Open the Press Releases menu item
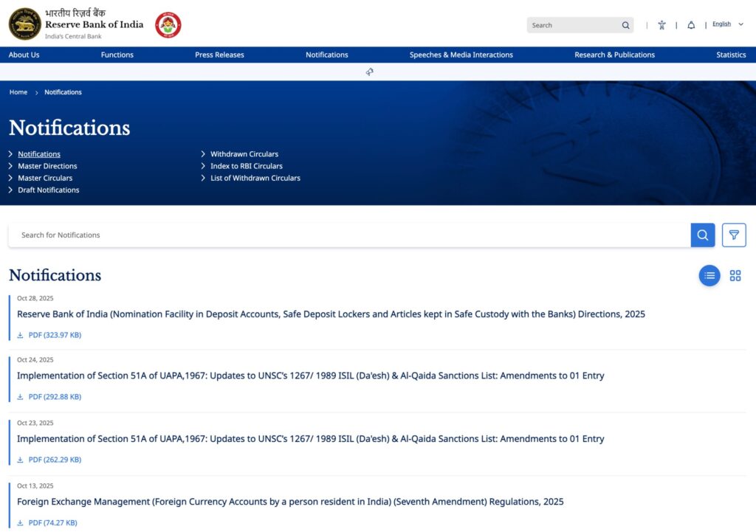This screenshot has height=532, width=756. 219,55
